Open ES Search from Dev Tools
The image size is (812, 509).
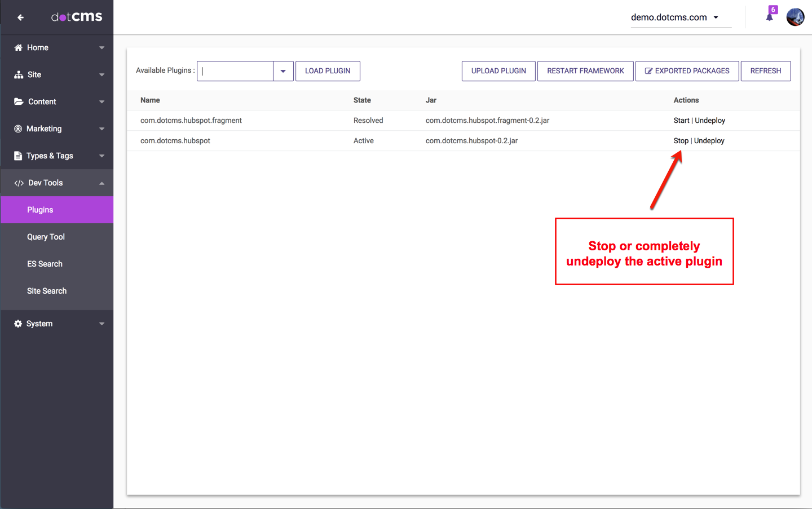click(45, 264)
